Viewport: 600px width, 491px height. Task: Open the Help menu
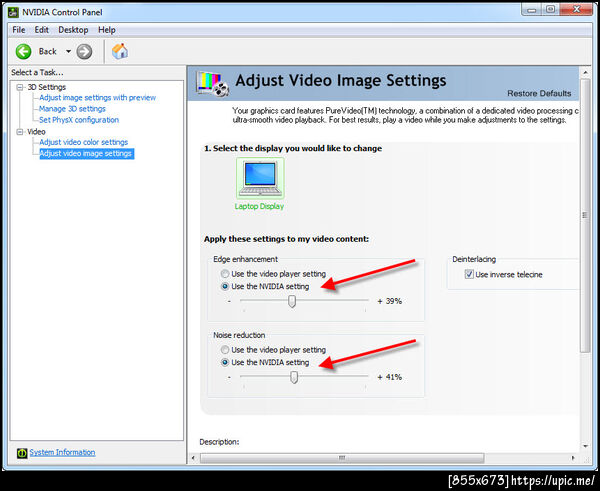[x=106, y=30]
